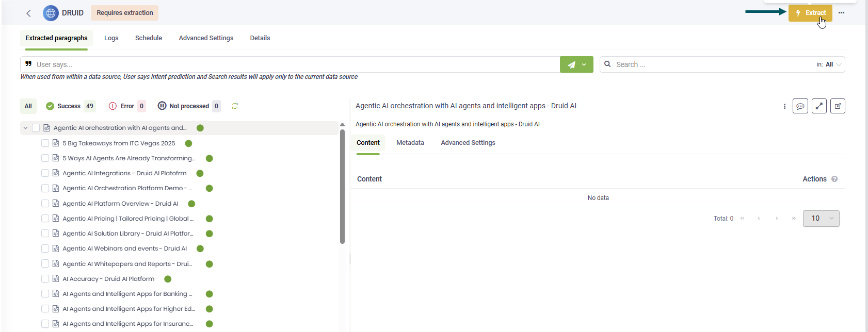Click the back arrow beside DRUID

tap(28, 13)
